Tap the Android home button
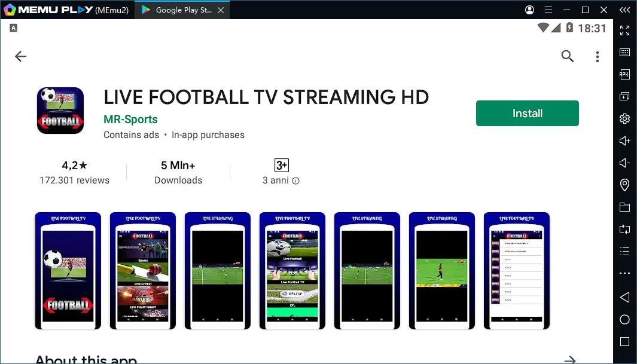Screen dimensions: 637x364 pos(624,319)
